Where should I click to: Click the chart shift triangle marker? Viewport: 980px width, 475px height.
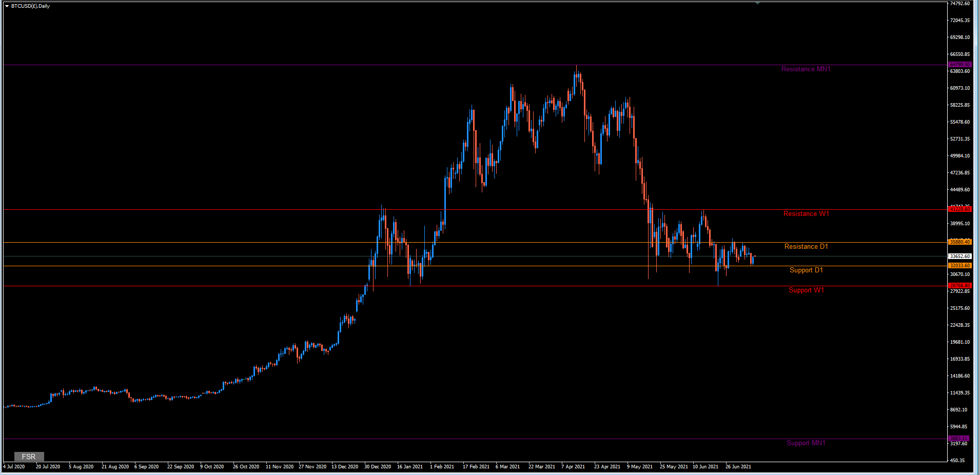[x=757, y=3]
